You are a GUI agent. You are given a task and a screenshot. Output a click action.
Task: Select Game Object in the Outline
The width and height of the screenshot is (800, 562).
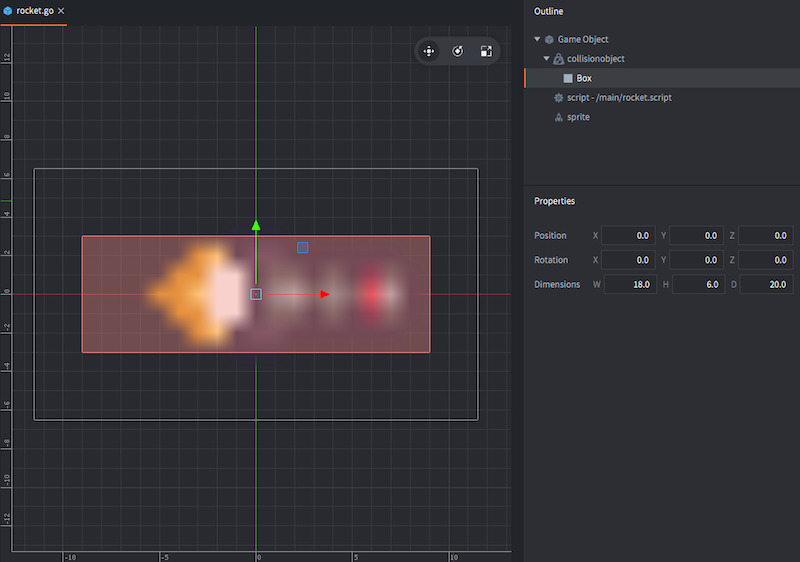(x=583, y=39)
